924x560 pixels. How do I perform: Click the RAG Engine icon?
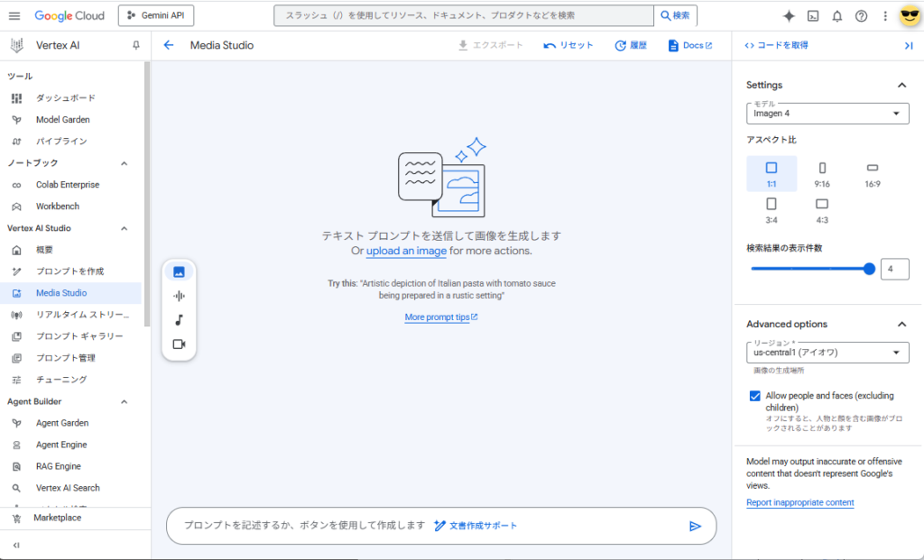(x=16, y=466)
